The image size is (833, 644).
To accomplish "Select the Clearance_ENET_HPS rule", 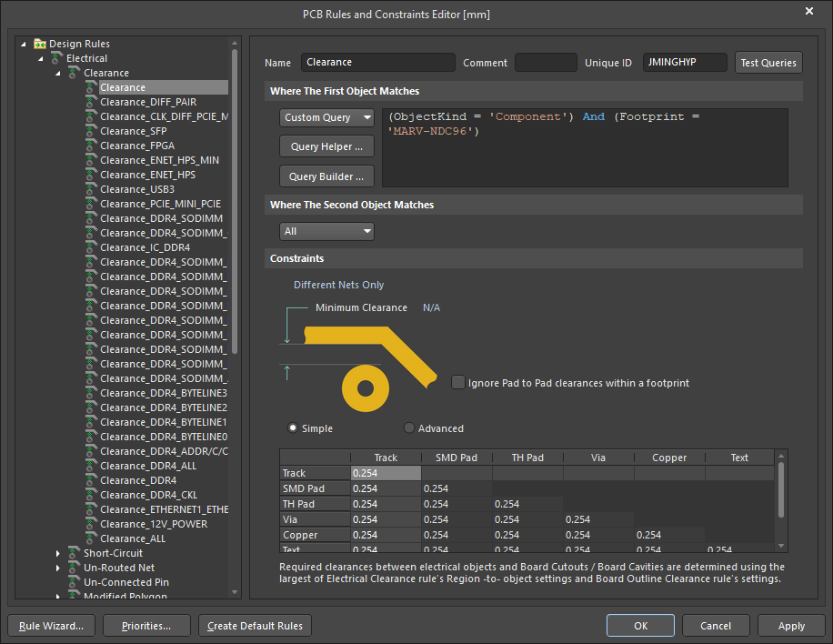I will (x=147, y=175).
